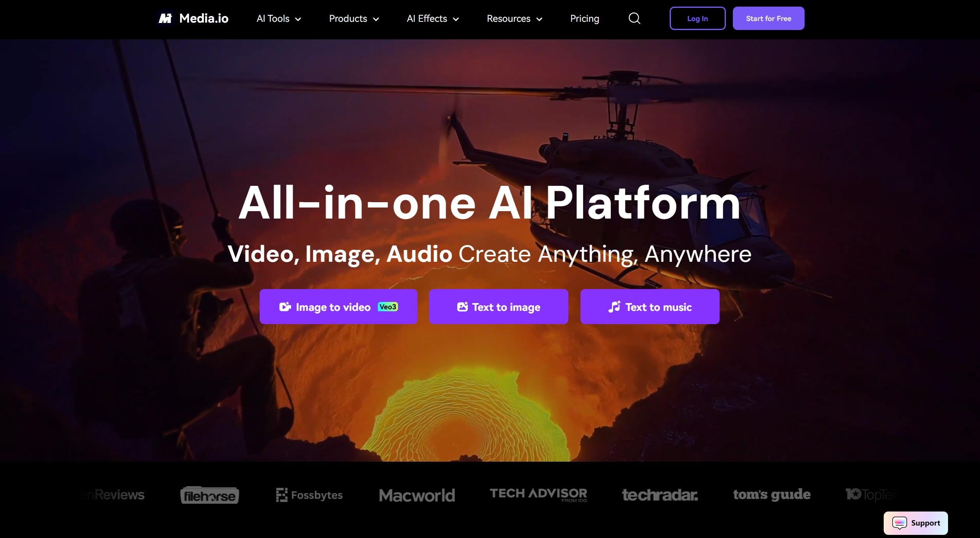
Task: Click the filehorse logo
Action: click(x=210, y=496)
